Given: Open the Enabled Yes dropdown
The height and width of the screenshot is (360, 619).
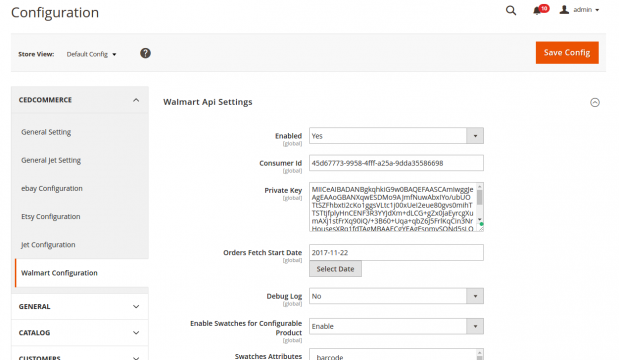Looking at the screenshot, I should click(396, 136).
